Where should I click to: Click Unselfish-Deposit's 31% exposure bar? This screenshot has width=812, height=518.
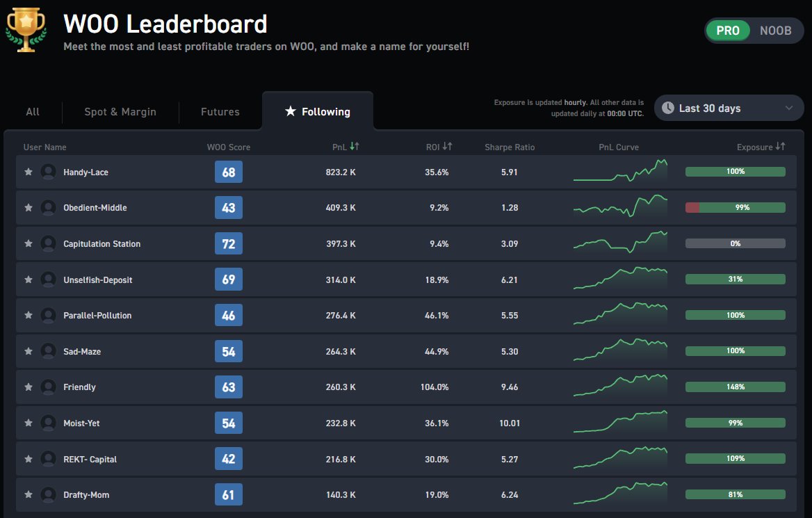point(736,280)
